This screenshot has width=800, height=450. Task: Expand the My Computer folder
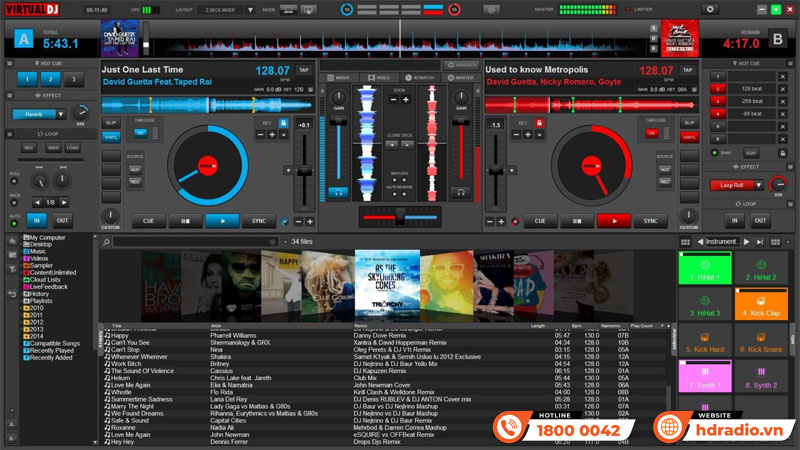[x=44, y=237]
